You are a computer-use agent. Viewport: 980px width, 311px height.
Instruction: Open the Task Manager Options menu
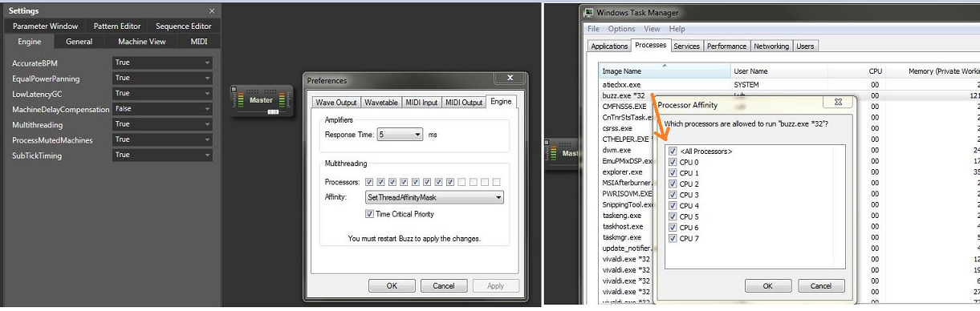tap(621, 29)
